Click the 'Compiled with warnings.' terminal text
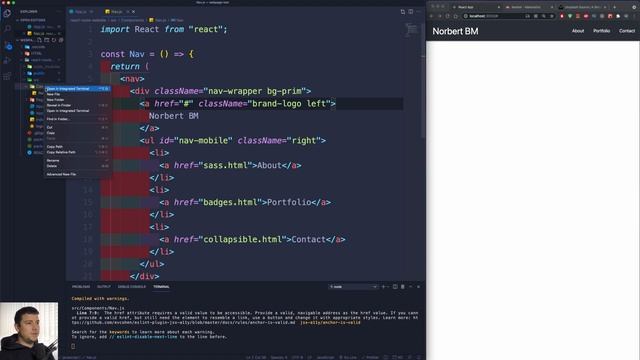The height and width of the screenshot is (360, 640). [100, 298]
